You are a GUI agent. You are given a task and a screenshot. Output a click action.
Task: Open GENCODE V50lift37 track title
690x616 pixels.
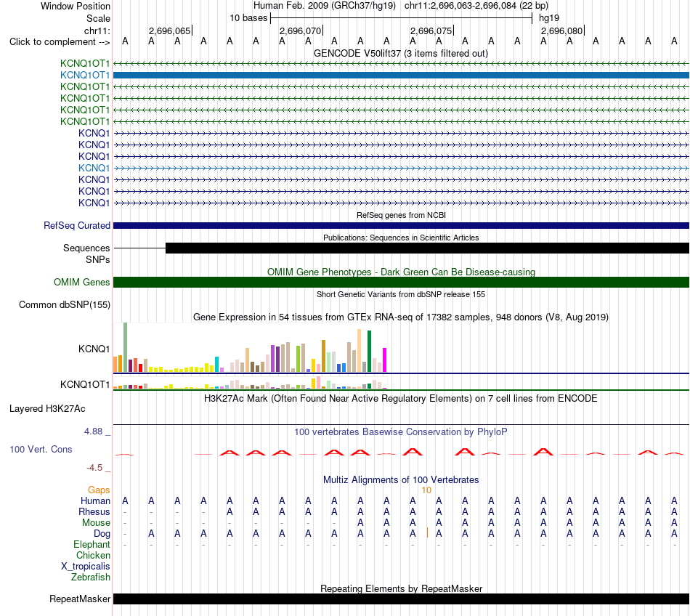click(400, 53)
